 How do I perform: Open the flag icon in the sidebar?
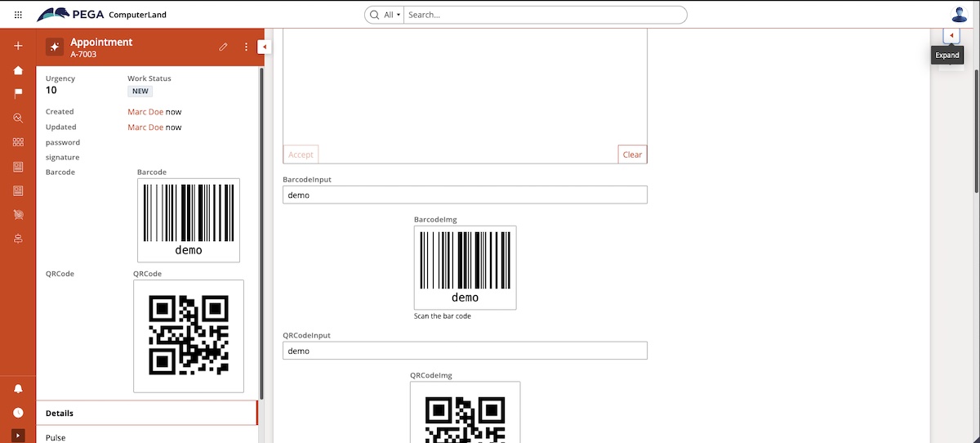pos(18,94)
